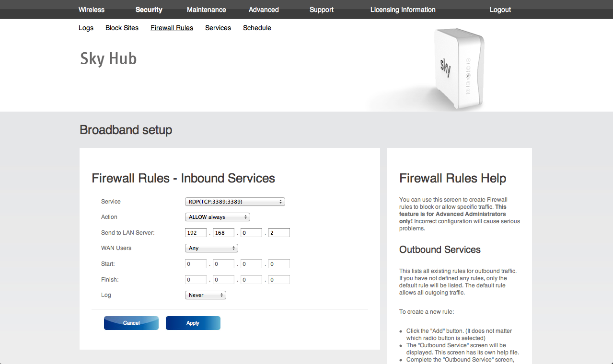Click the LAN Server first octet field 192
Screen dimensions: 613x364
[x=196, y=233]
